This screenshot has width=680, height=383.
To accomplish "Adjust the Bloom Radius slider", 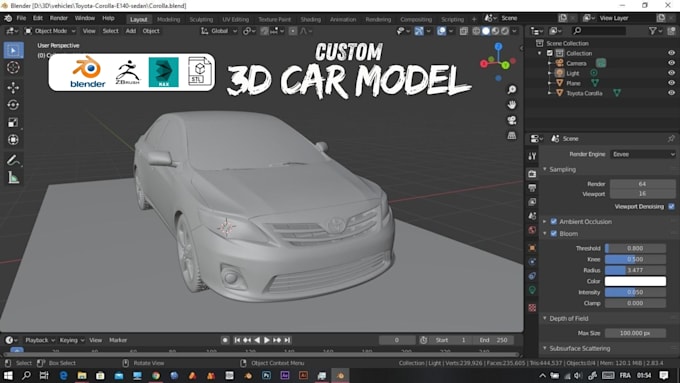I will [635, 270].
